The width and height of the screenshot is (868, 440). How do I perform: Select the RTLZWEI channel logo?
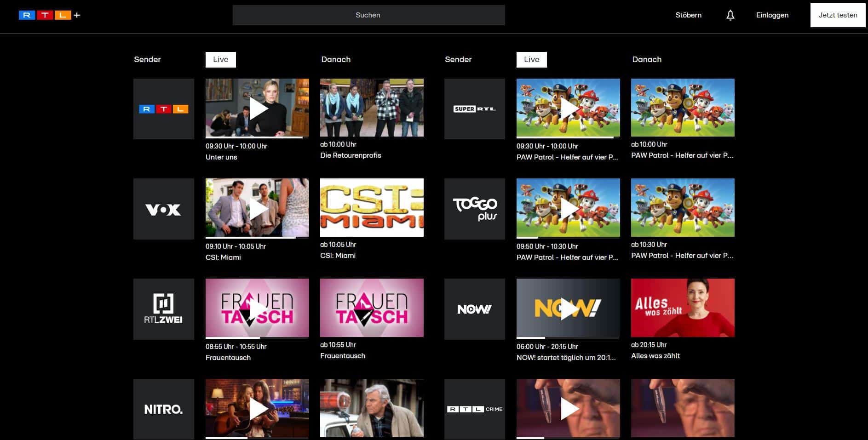[x=164, y=309]
